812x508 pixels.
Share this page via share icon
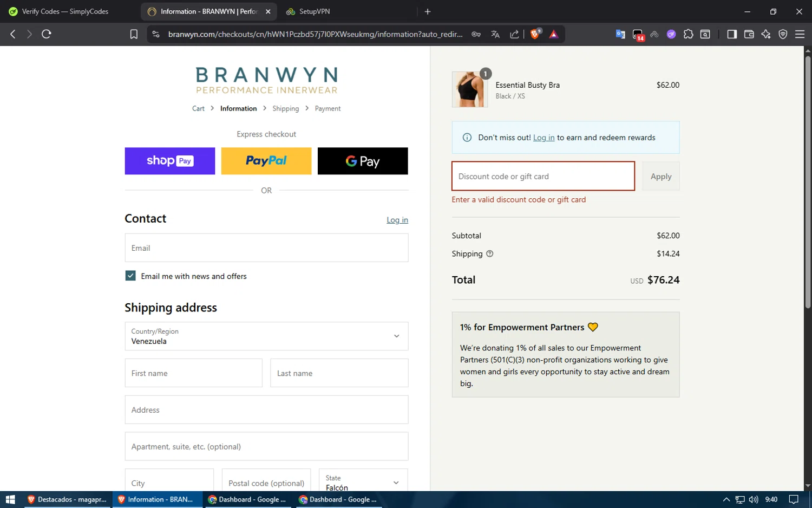click(x=514, y=34)
